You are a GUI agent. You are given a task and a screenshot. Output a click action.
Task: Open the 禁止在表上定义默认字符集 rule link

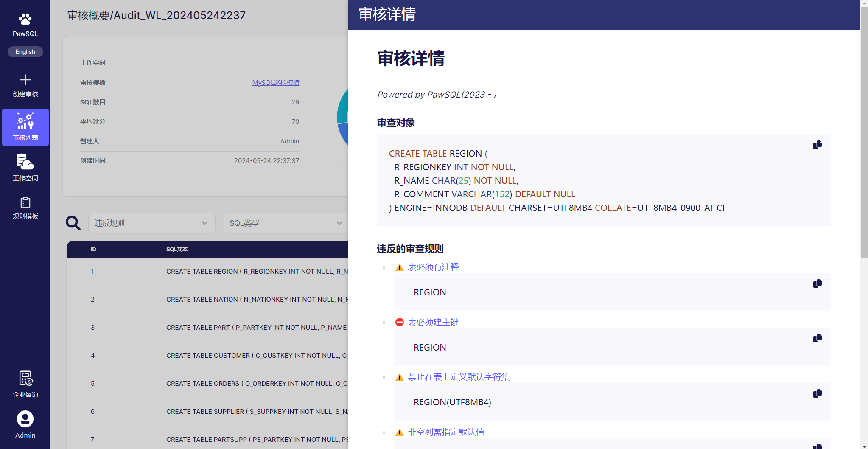459,377
